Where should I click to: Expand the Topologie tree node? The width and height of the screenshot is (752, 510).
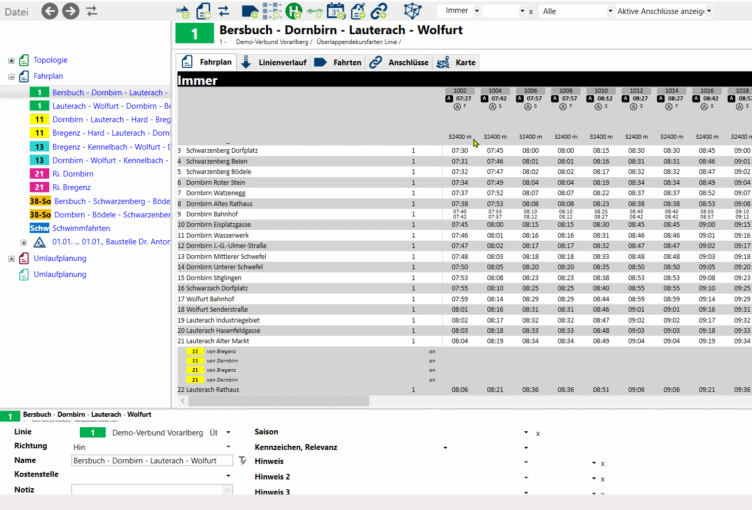point(11,60)
